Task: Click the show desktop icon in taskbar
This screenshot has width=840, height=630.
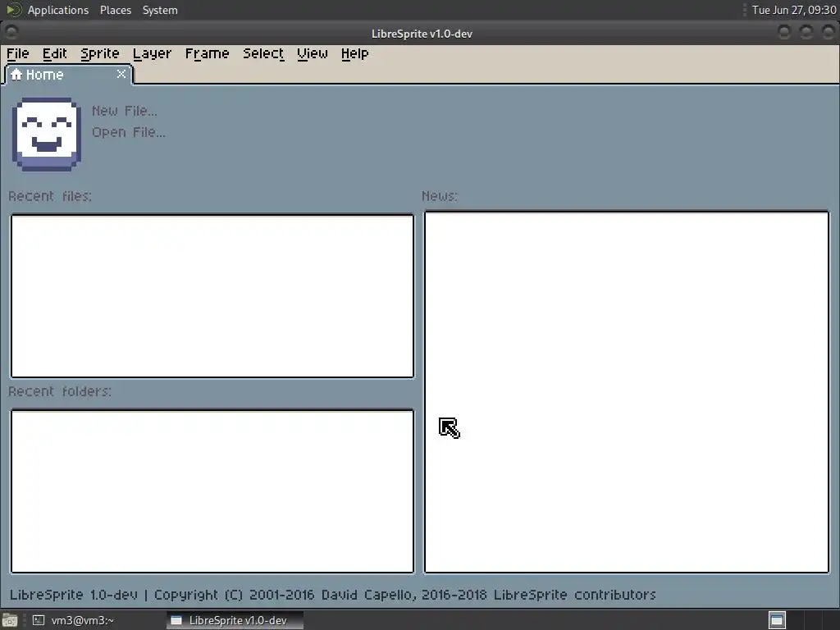Action: (x=10, y=620)
